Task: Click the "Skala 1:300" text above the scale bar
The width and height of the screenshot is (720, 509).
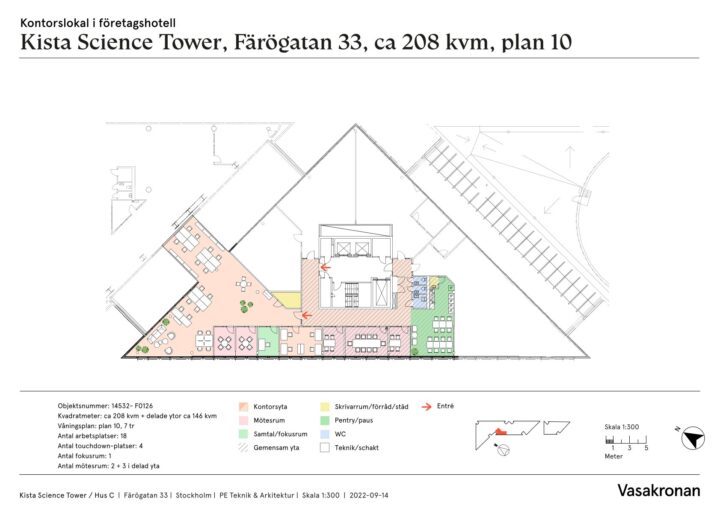Action: click(622, 427)
